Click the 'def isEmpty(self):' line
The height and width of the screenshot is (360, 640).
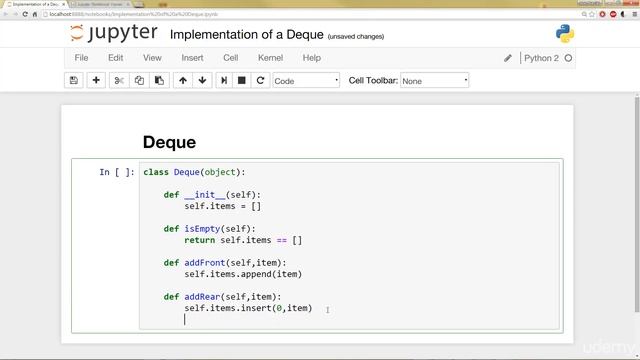point(209,229)
